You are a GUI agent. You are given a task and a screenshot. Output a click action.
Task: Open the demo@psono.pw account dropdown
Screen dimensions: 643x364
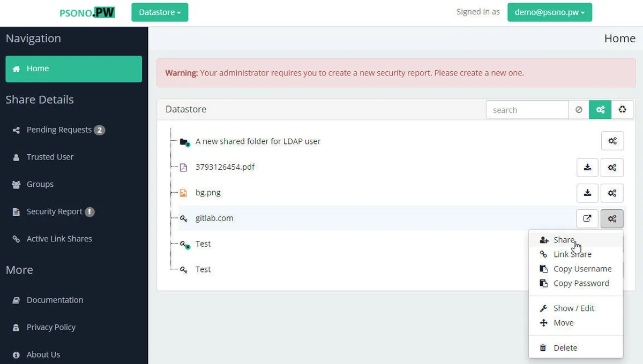coord(550,12)
